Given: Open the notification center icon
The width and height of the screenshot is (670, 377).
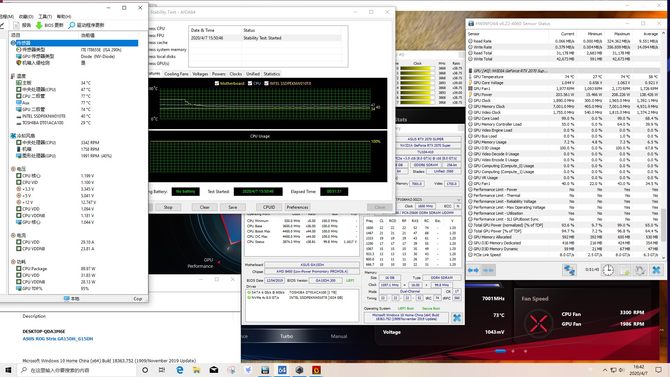Looking at the screenshot, I should 658,370.
